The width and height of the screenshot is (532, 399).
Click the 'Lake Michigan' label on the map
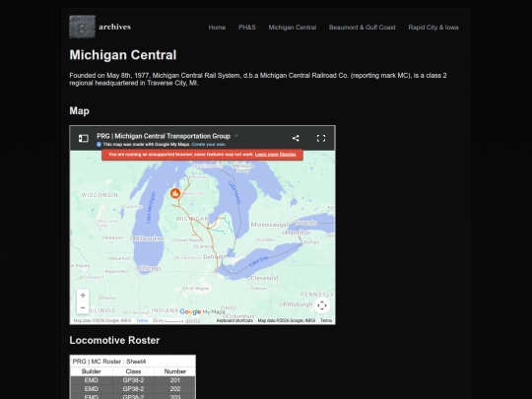click(x=150, y=208)
